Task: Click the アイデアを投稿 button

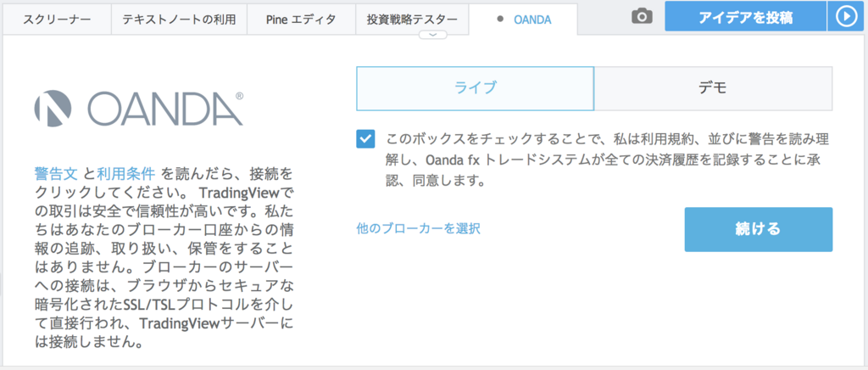Action: (746, 17)
